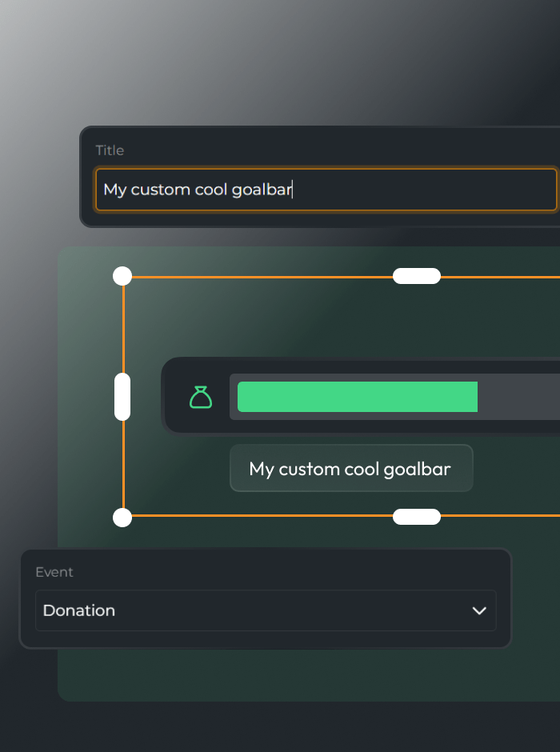
Task: Click the Donation text in Event selector
Action: tap(79, 610)
